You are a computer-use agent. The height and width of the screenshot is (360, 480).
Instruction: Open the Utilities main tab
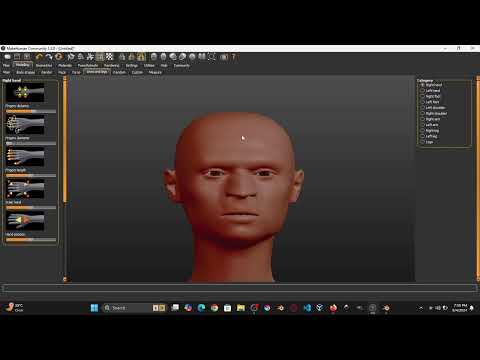click(x=149, y=65)
